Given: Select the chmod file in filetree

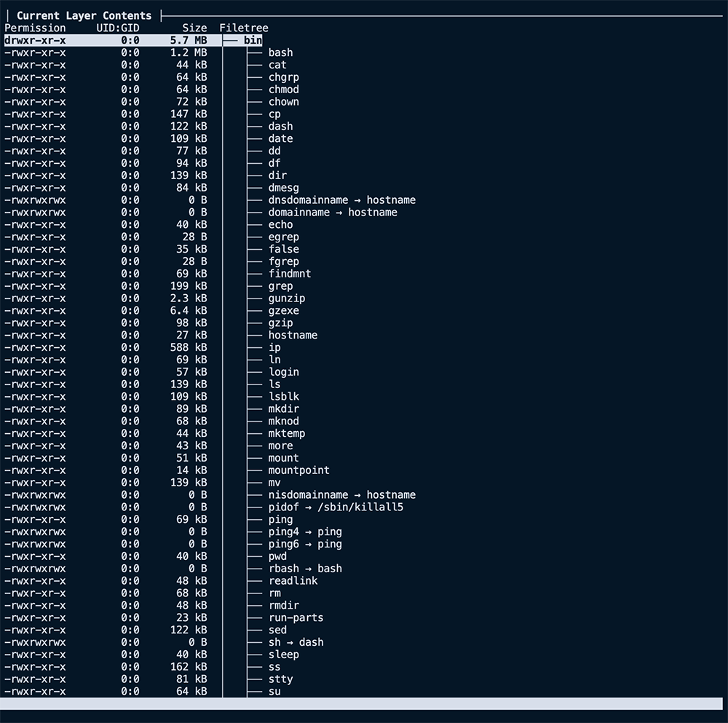Looking at the screenshot, I should point(283,90).
